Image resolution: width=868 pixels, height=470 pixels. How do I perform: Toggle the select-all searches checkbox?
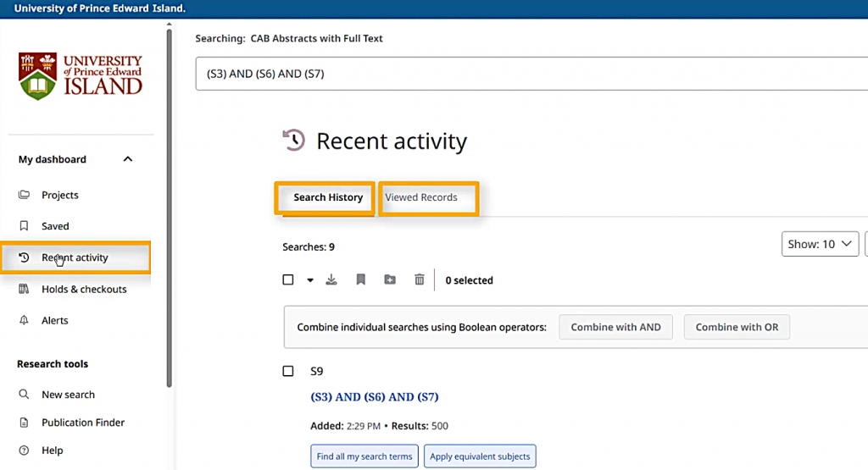click(288, 279)
